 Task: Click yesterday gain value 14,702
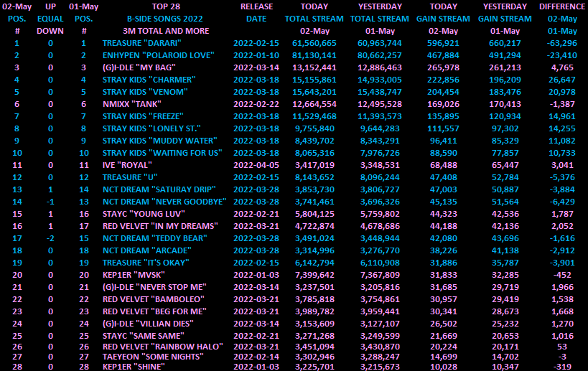pos(505,357)
